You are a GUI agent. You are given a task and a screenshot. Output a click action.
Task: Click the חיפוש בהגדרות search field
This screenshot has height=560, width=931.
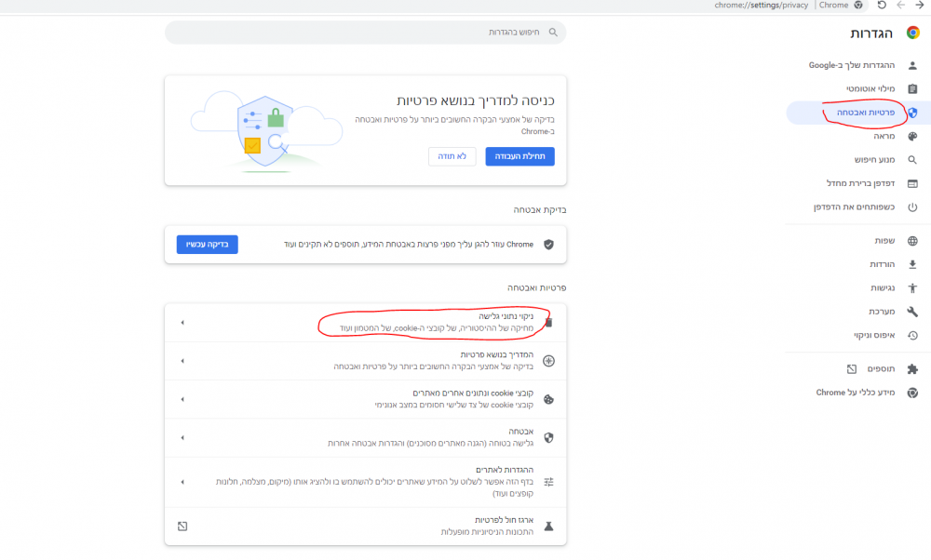(365, 33)
